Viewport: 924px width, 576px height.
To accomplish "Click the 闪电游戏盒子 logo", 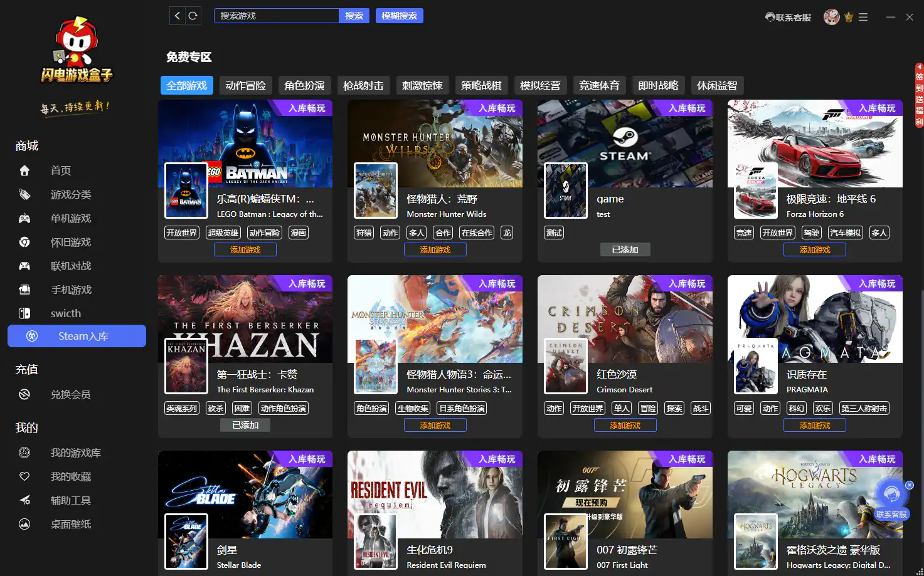I will pos(77,50).
